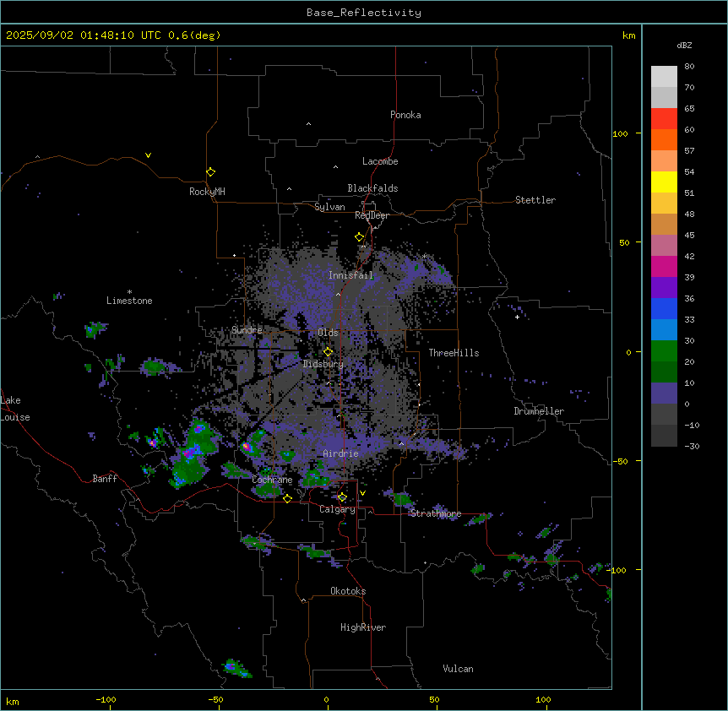This screenshot has width=728, height=711.
Task: Click the Limestone label
Action: click(x=129, y=301)
